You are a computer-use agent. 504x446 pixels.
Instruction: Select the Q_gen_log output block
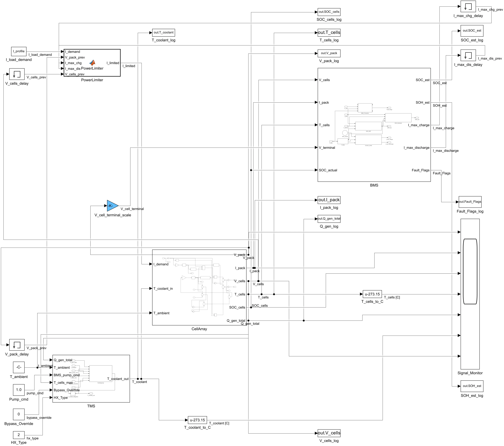coord(329,219)
